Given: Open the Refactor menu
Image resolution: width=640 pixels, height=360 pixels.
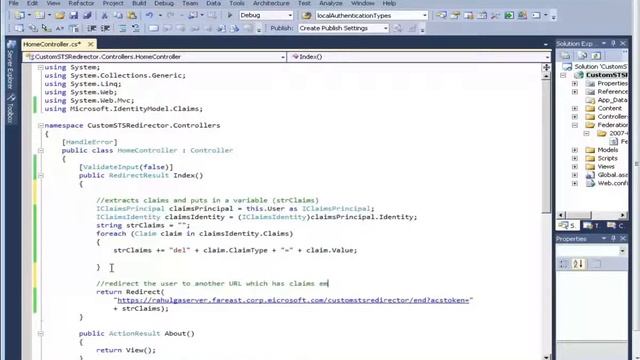Looking at the screenshot, I should coord(81,3).
